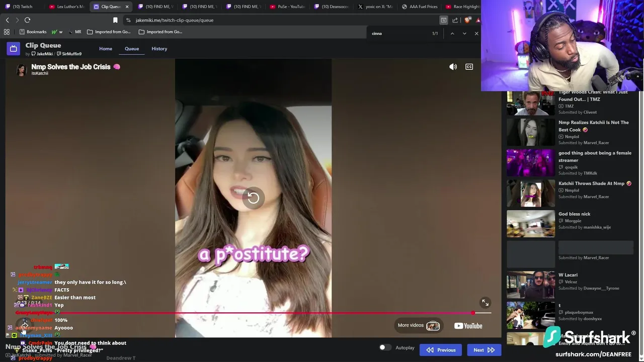
Task: Open the first Imported from Go... folder
Action: point(109,32)
